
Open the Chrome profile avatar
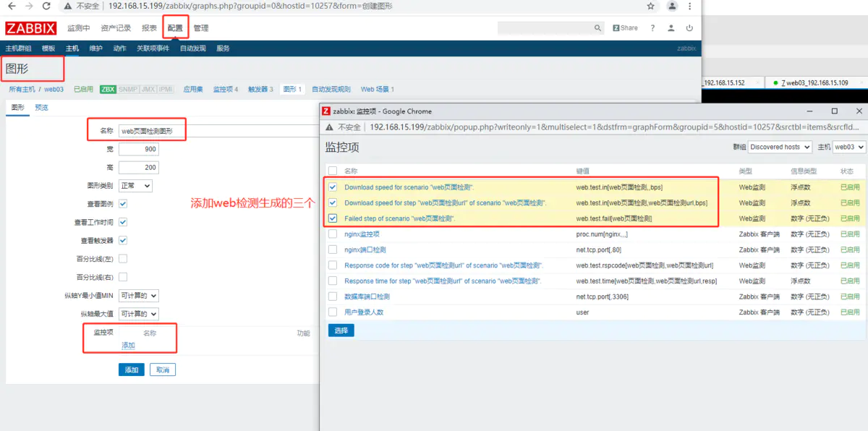[672, 6]
